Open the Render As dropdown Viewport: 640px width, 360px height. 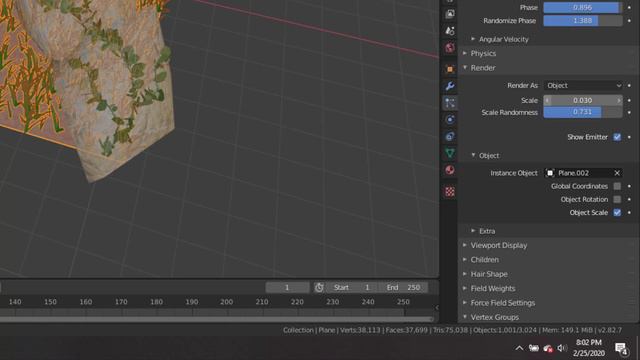583,85
